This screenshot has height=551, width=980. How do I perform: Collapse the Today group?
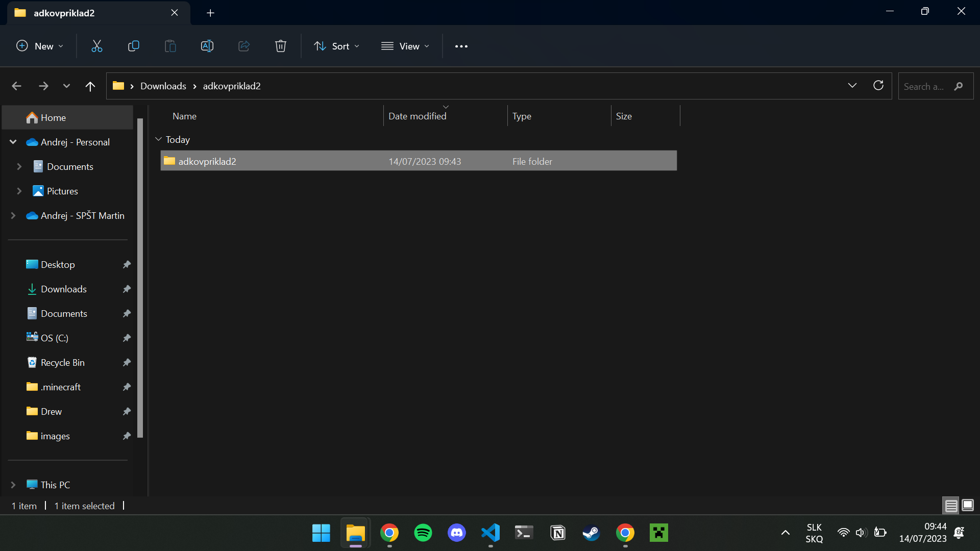[158, 139]
